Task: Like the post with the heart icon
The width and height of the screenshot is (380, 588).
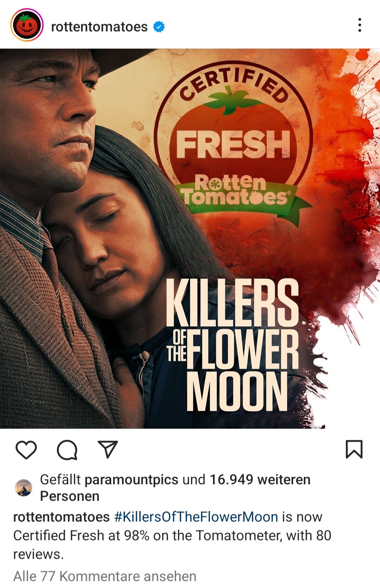Action: [26, 450]
